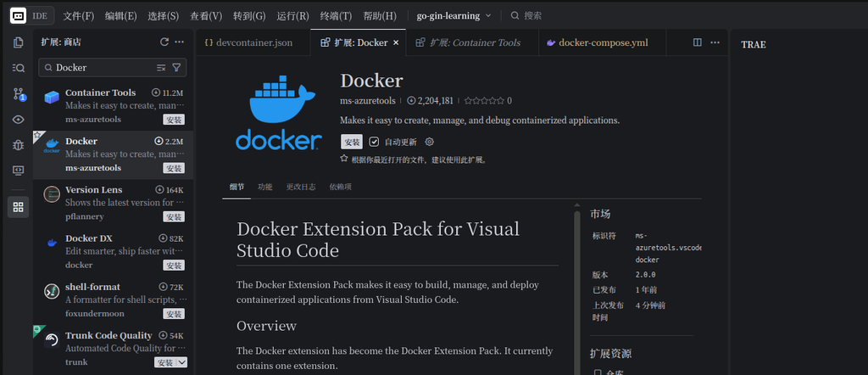The height and width of the screenshot is (375, 868).
Task: Open the 转到(G) menu
Action: (249, 15)
